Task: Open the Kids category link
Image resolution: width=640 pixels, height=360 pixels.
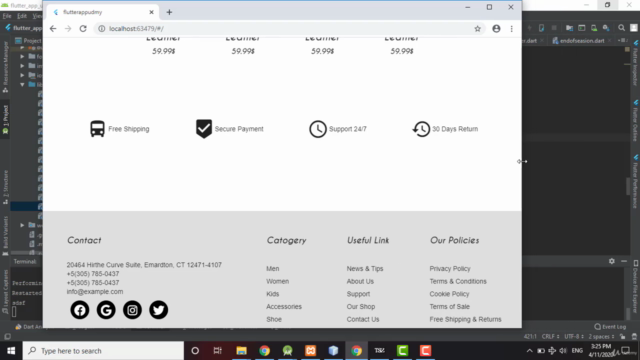Action: click(273, 294)
